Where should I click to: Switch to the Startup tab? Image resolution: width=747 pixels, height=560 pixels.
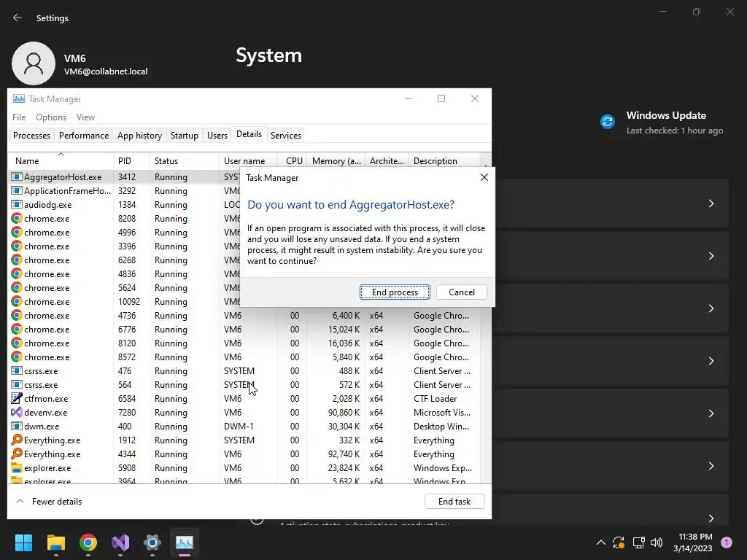coord(185,135)
